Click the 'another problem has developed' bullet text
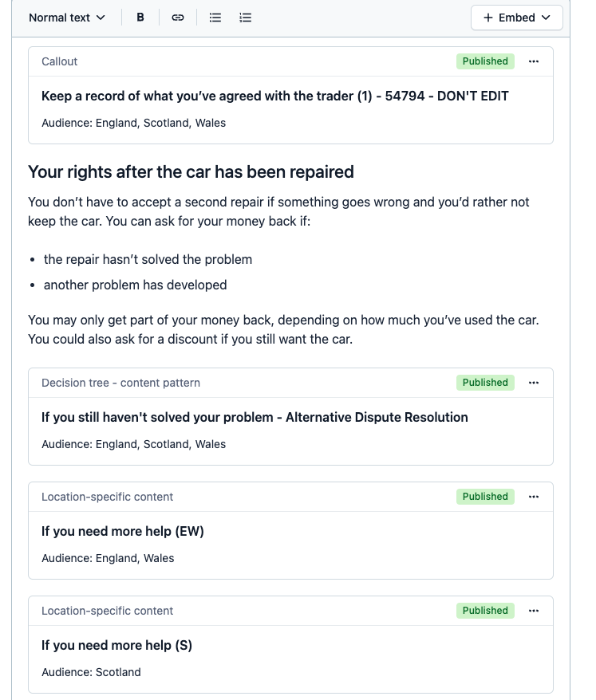 coord(136,285)
